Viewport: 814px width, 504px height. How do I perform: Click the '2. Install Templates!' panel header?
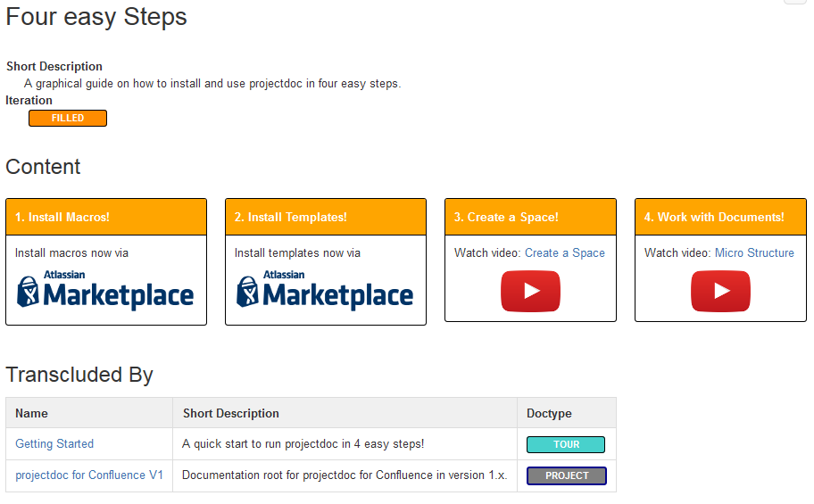tap(326, 217)
